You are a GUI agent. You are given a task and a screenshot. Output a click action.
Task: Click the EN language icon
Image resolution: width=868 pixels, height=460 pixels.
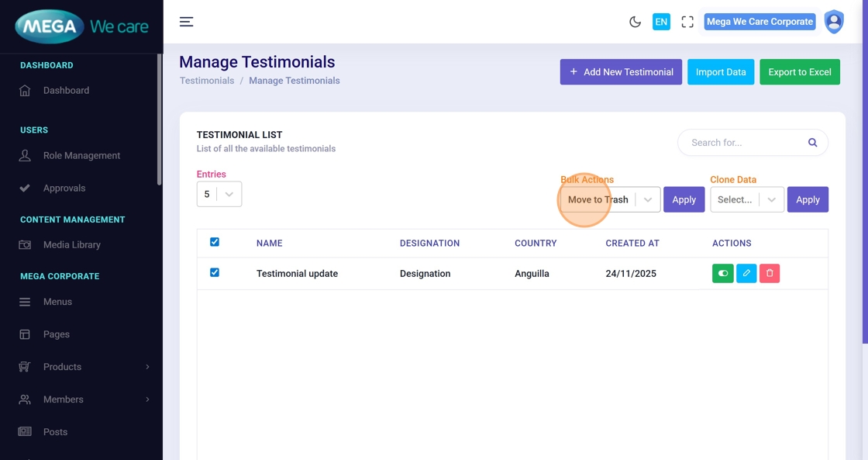point(661,22)
